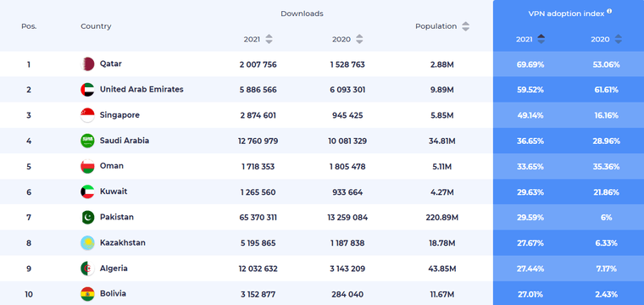The width and height of the screenshot is (644, 305).
Task: Click the Kazakhstan flag icon
Action: (x=87, y=243)
